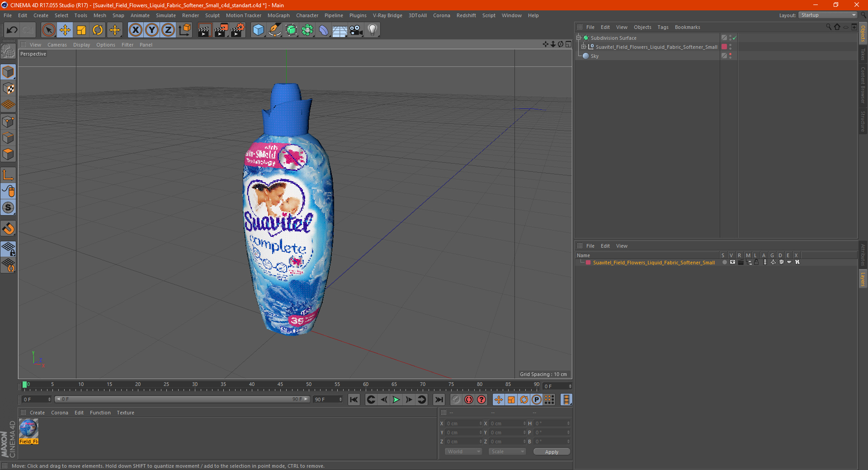Add a Camera object
This screenshot has width=868, height=470.
coord(356,30)
